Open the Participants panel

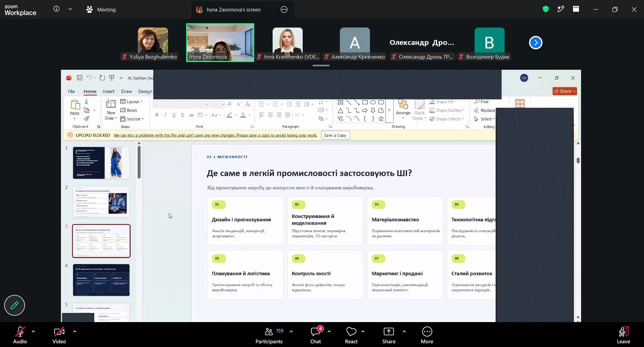pyautogui.click(x=269, y=336)
